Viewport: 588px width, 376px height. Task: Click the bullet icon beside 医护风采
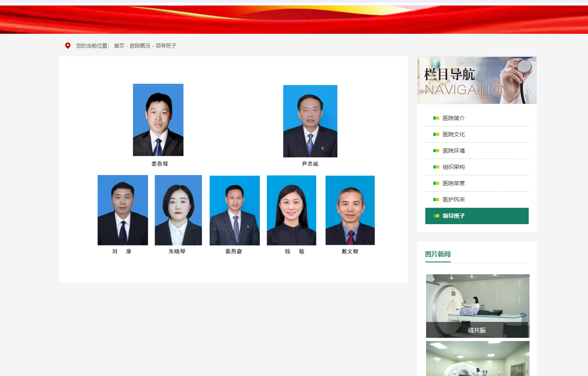pos(436,200)
